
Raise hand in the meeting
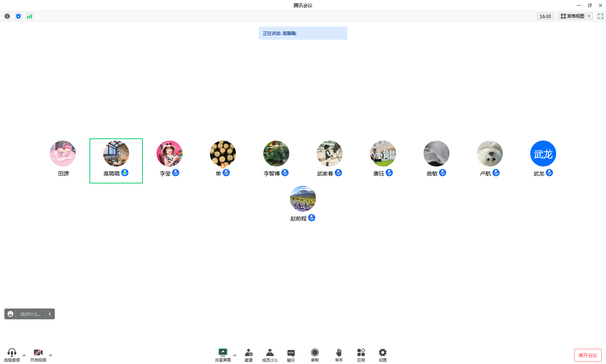[x=339, y=355]
